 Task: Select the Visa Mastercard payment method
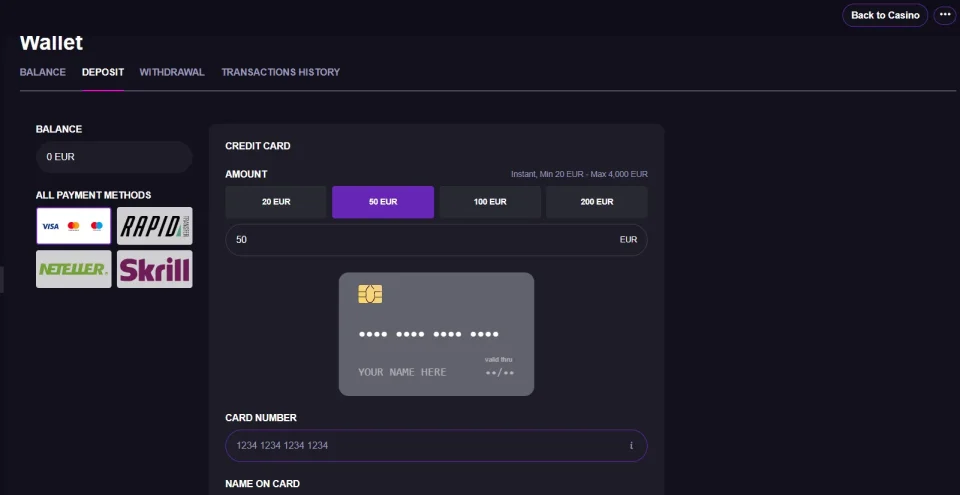click(x=73, y=226)
